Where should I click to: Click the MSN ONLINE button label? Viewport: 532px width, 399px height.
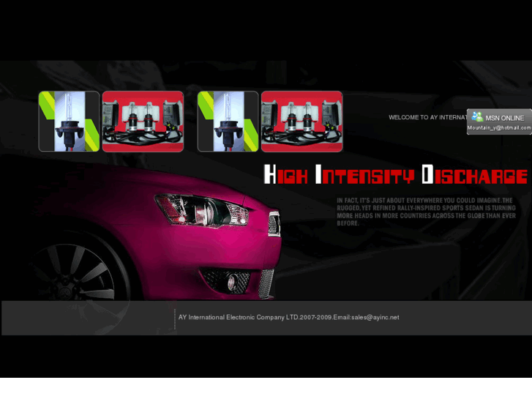point(504,118)
